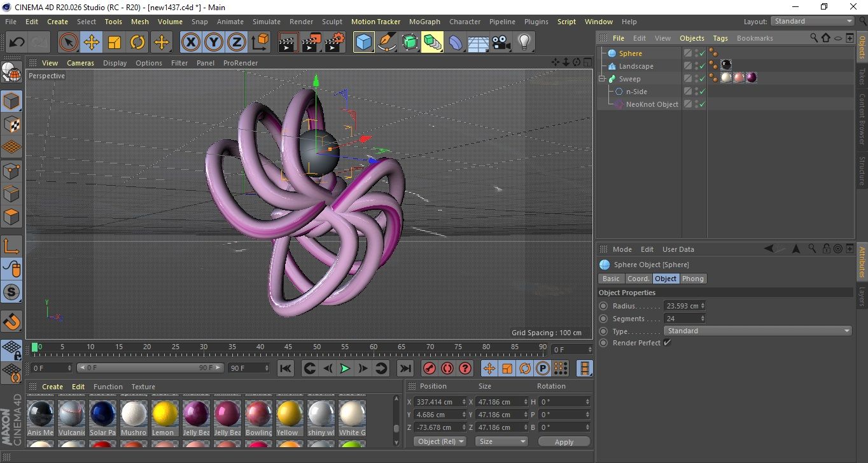Open the sphere Type dropdown
This screenshot has height=463, width=868.
click(757, 331)
